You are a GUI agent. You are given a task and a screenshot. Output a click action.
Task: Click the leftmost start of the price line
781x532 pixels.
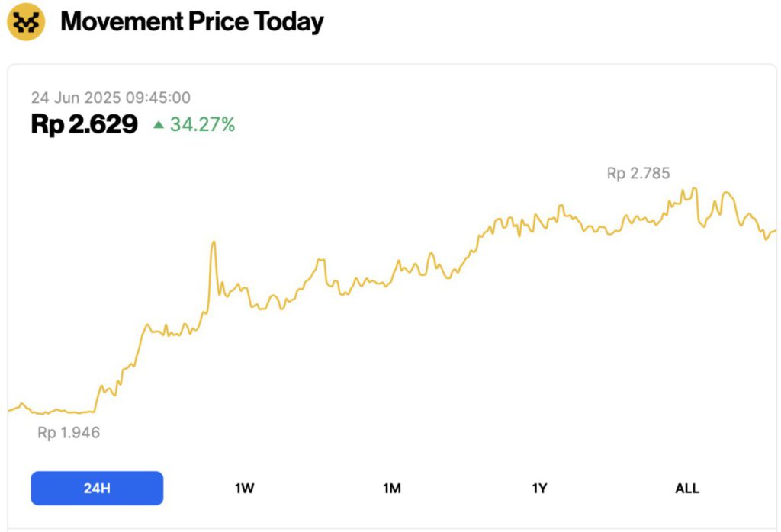tap(8, 410)
